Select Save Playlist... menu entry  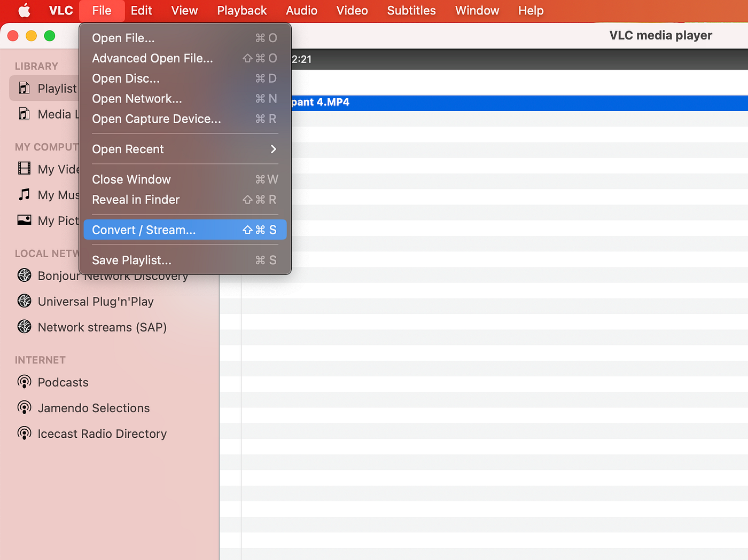185,261
